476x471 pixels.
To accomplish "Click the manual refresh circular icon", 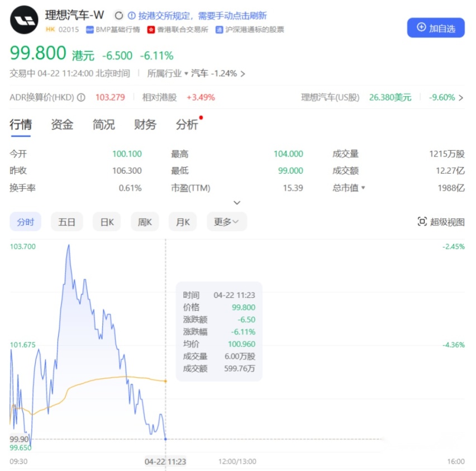I will (x=118, y=16).
